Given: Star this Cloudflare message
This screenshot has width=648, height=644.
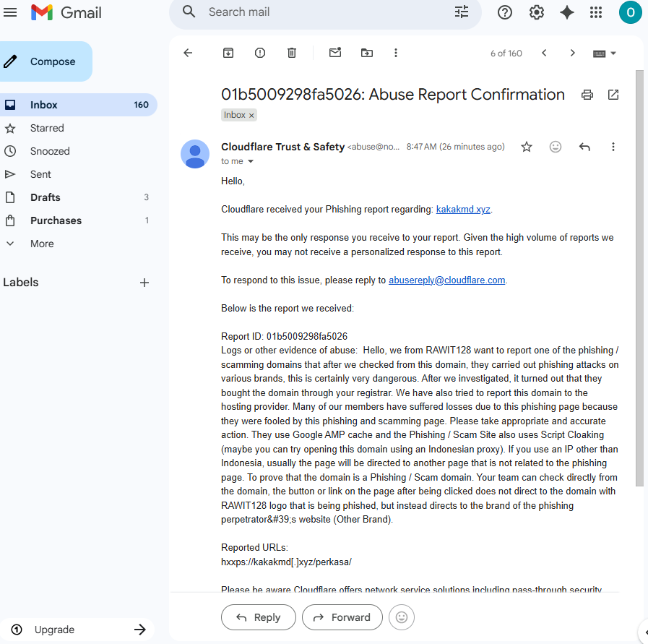Looking at the screenshot, I should (x=527, y=147).
